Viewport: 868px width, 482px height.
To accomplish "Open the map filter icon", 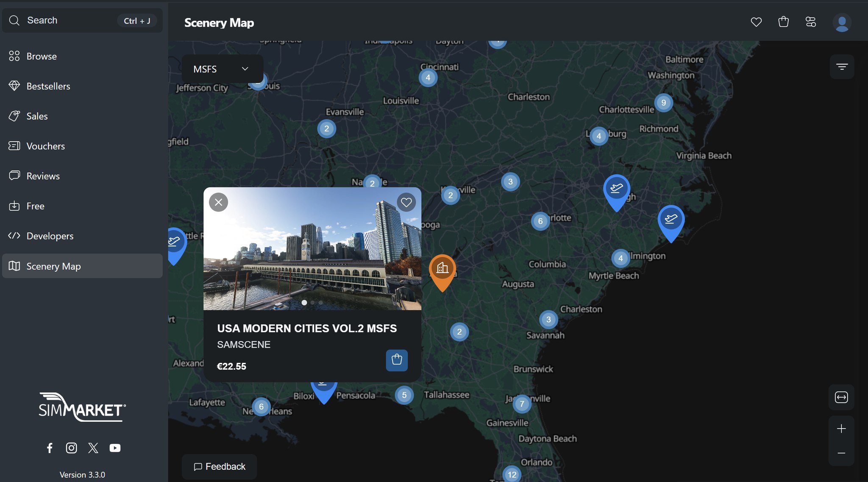I will (842, 67).
